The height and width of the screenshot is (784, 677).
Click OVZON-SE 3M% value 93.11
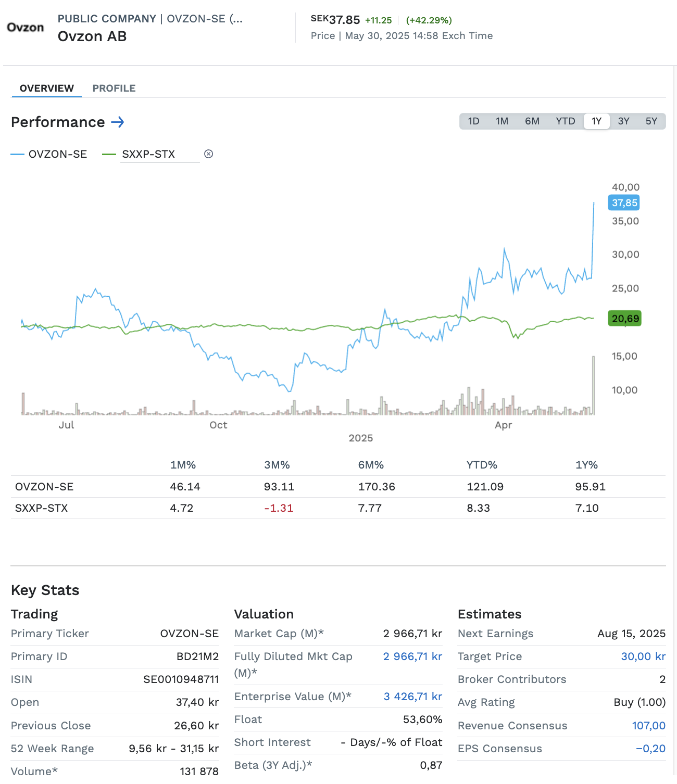point(279,487)
